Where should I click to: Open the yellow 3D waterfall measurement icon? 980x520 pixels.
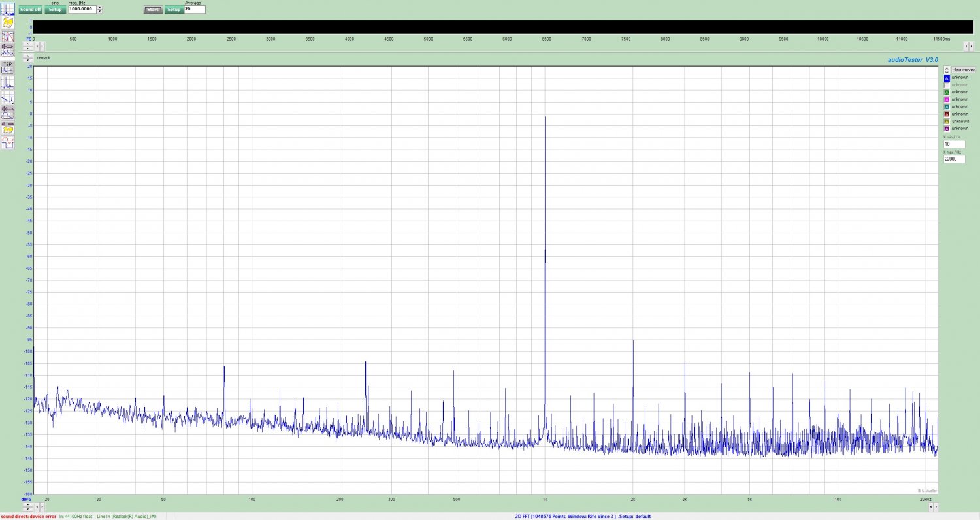click(x=8, y=22)
